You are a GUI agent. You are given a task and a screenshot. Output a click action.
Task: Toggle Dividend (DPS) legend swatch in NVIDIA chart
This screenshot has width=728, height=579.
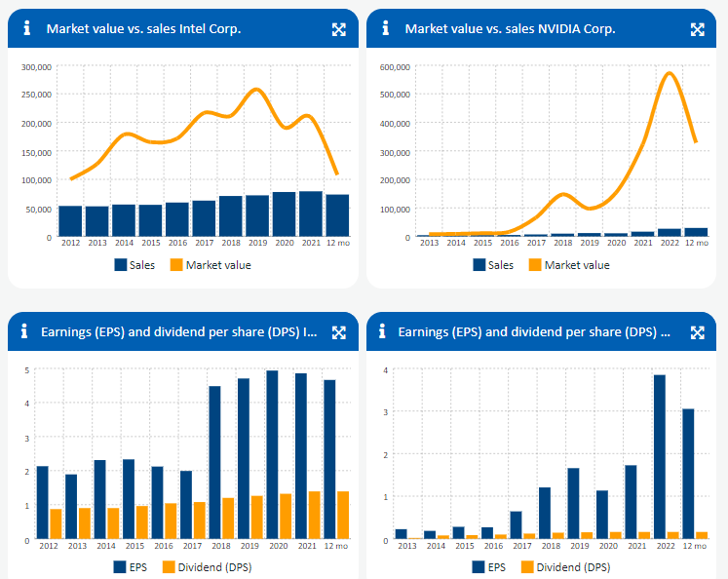coord(527,567)
